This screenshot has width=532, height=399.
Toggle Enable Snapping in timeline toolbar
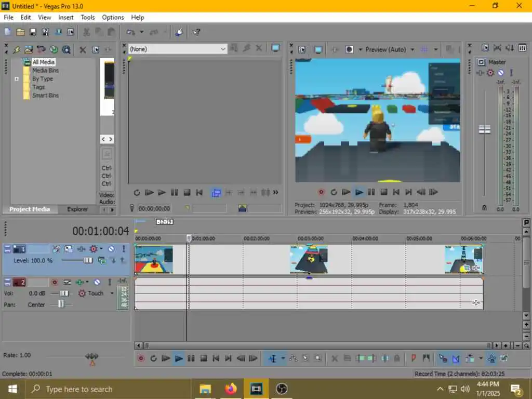[x=443, y=358]
